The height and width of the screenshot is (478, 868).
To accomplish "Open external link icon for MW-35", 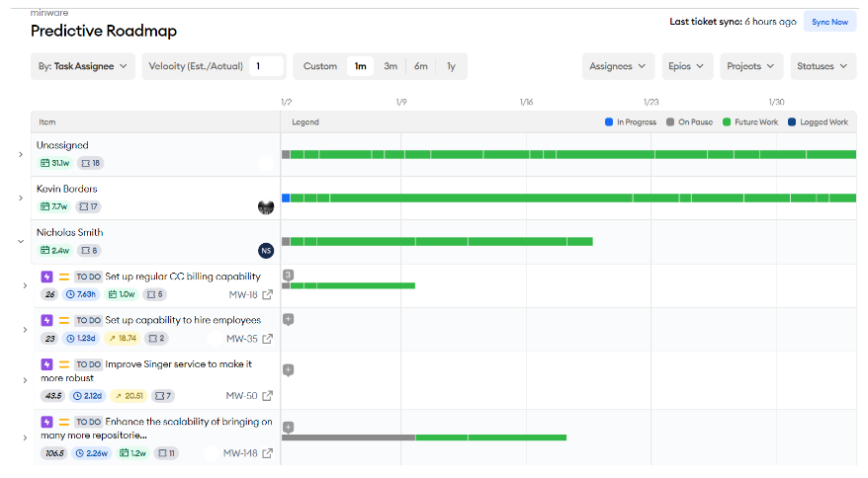I will [x=267, y=339].
